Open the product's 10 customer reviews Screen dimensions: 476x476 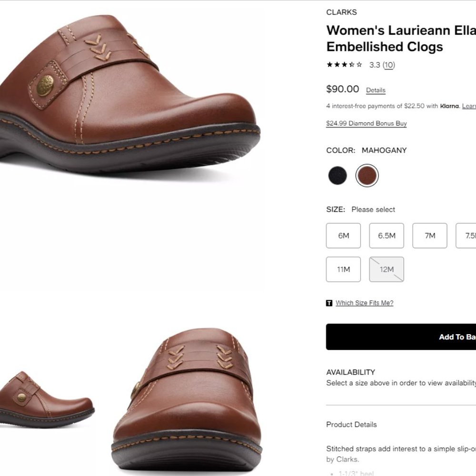click(x=389, y=65)
